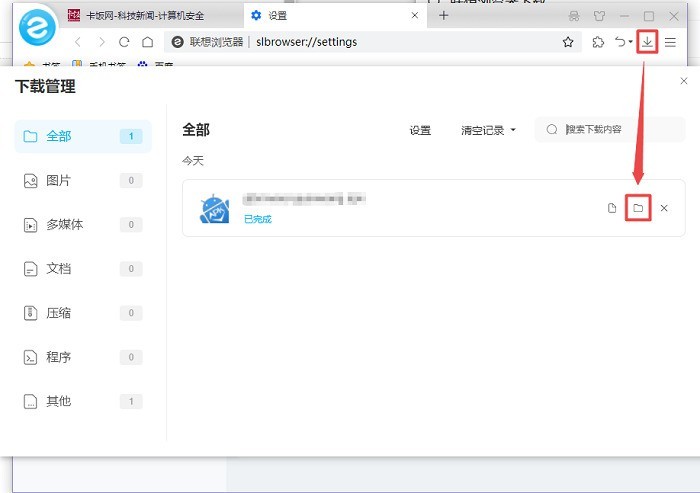Bookmark the page with the star icon
The image size is (700, 493).
568,42
